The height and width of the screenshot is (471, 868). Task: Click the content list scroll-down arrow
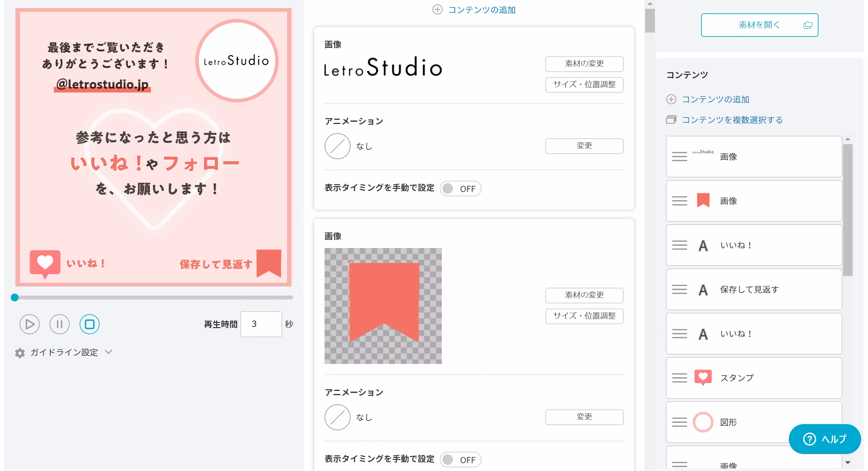pos(848,463)
